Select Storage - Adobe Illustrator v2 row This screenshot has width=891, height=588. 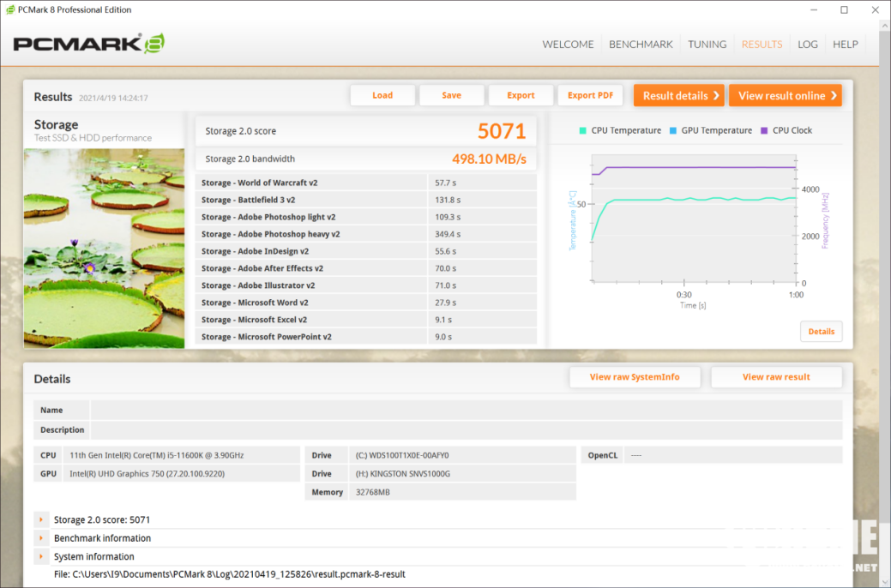coord(366,285)
